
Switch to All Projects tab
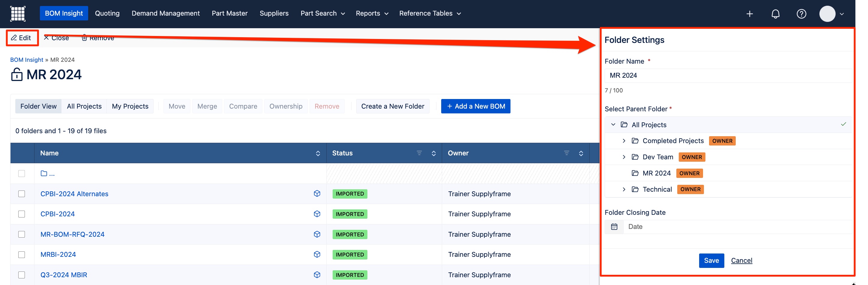click(x=84, y=106)
